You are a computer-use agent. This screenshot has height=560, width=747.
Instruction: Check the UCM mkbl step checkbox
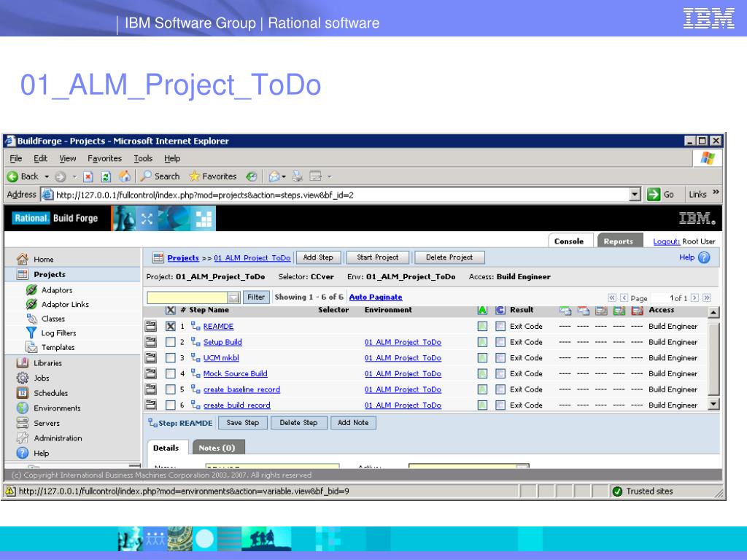[171, 357]
